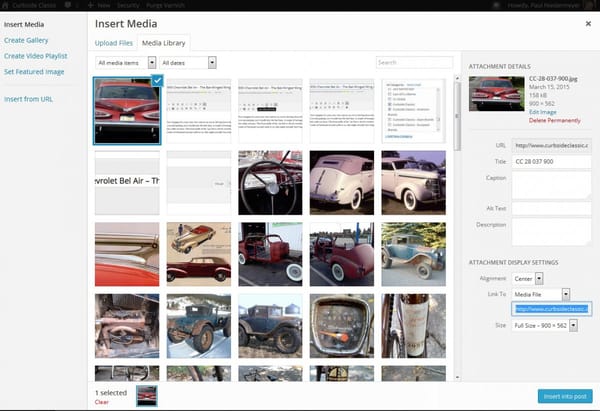The height and width of the screenshot is (411, 600).
Task: Click into the Description text area
Action: (x=551, y=232)
